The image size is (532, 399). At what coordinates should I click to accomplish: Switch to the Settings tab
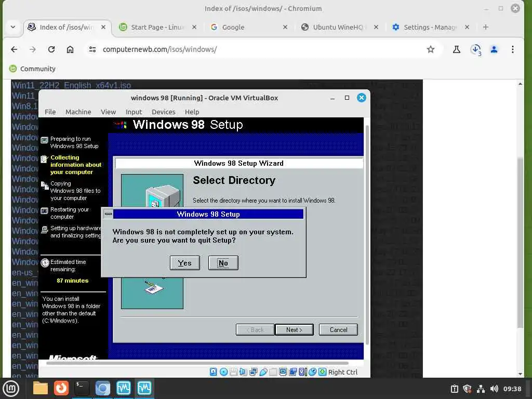[x=431, y=27]
